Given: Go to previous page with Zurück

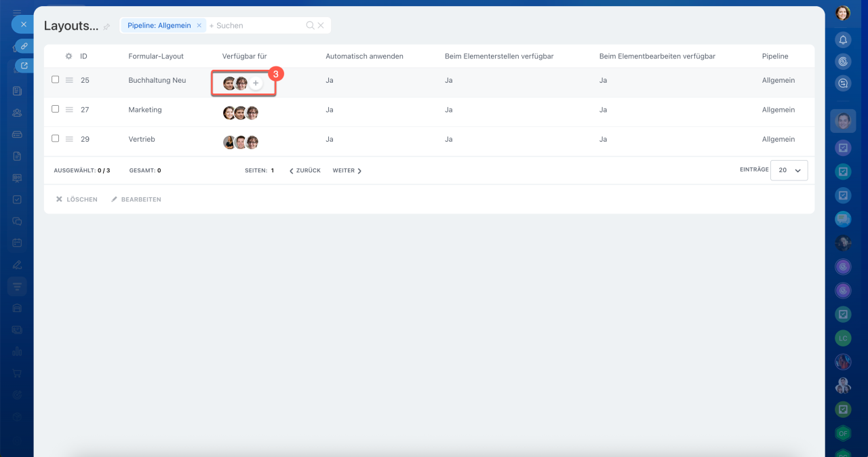Looking at the screenshot, I should pos(304,171).
